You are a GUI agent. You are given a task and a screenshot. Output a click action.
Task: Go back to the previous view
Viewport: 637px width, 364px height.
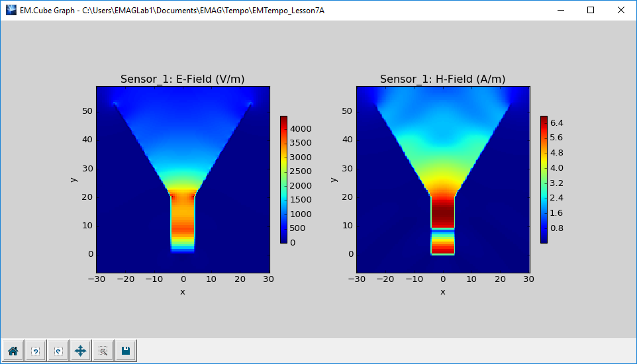tap(35, 351)
